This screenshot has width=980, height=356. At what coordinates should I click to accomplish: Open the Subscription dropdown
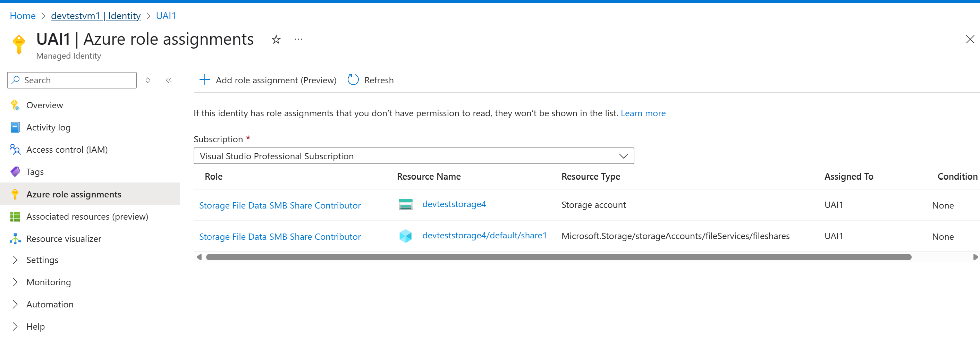click(414, 156)
